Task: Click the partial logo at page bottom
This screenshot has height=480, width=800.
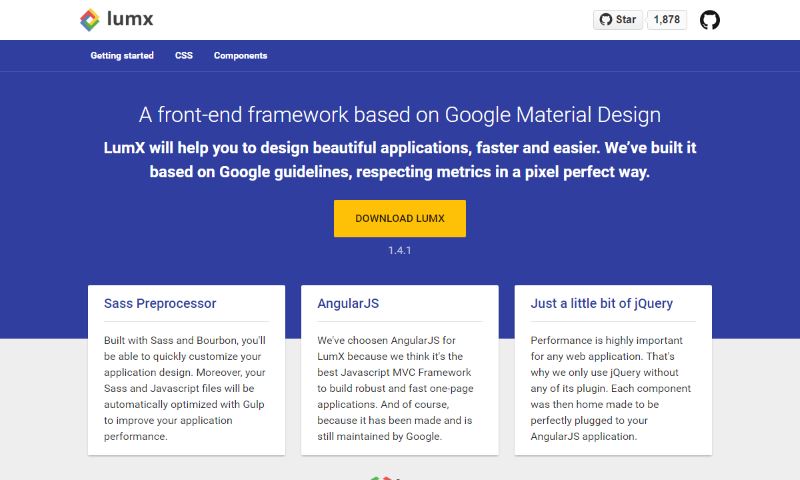Action: point(385,478)
